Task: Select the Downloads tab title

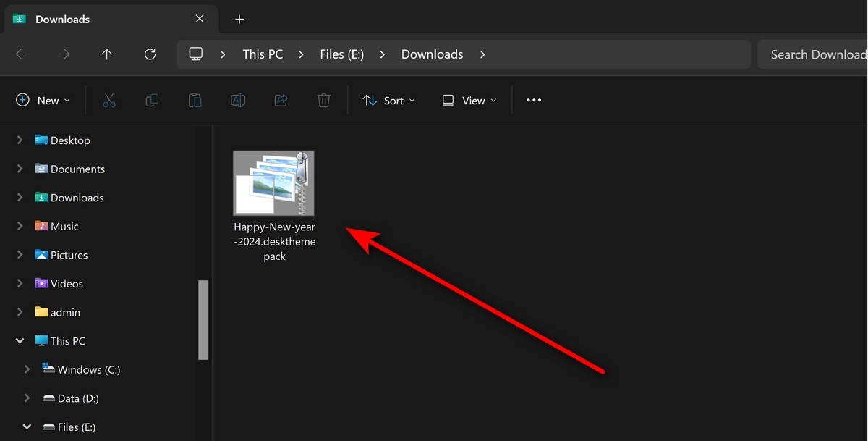Action: [x=62, y=20]
